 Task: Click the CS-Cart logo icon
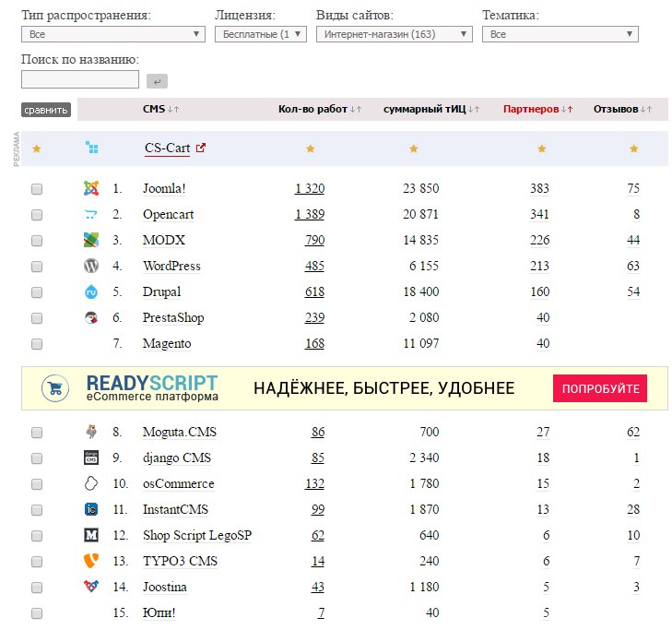click(x=91, y=148)
